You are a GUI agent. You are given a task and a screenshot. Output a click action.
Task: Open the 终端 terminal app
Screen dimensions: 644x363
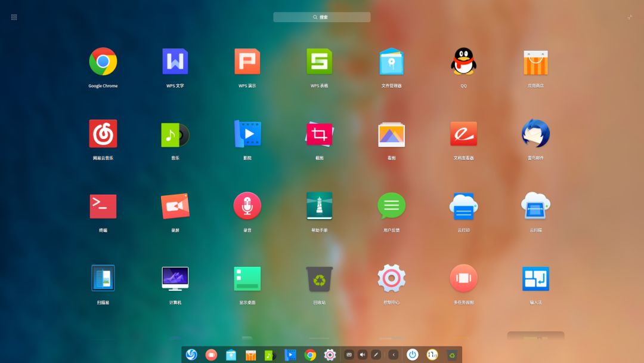pos(103,207)
